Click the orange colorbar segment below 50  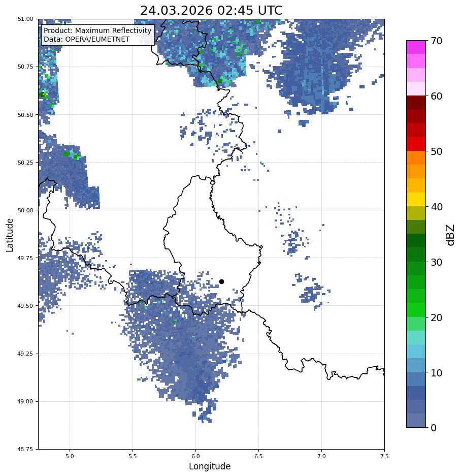pyautogui.click(x=416, y=158)
